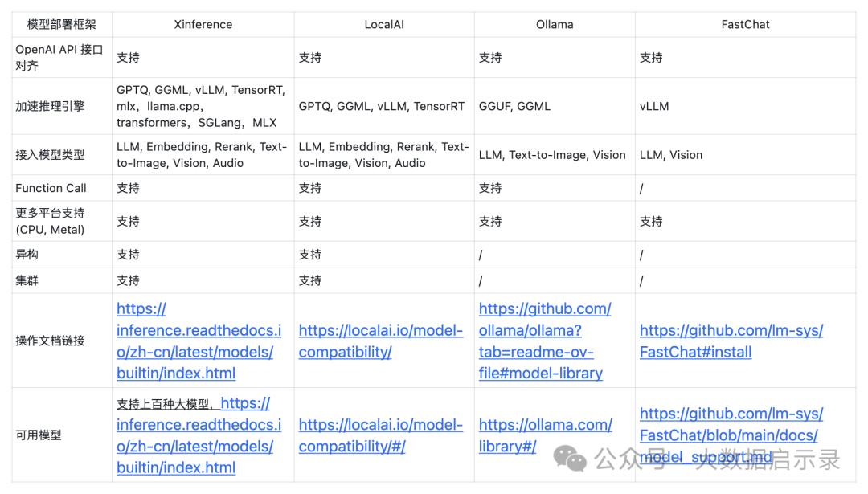Open the github.com/ollama/ollama model-library link
The height and width of the screenshot is (494, 868).
pyautogui.click(x=545, y=341)
